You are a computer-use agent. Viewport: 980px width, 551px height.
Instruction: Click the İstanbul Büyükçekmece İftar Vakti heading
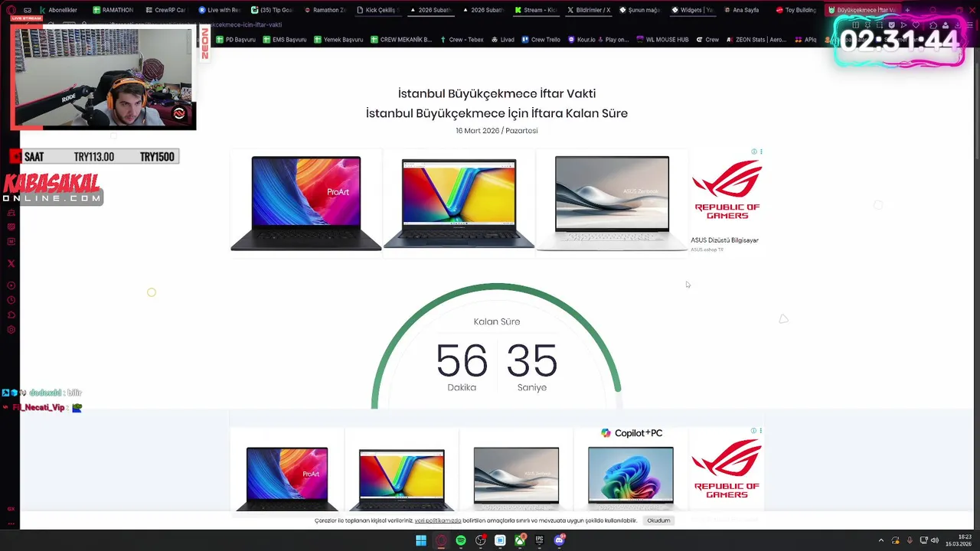(x=497, y=93)
